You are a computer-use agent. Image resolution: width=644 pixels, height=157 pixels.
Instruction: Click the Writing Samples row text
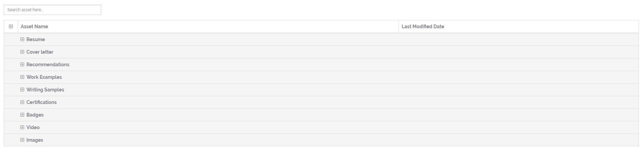(45, 90)
